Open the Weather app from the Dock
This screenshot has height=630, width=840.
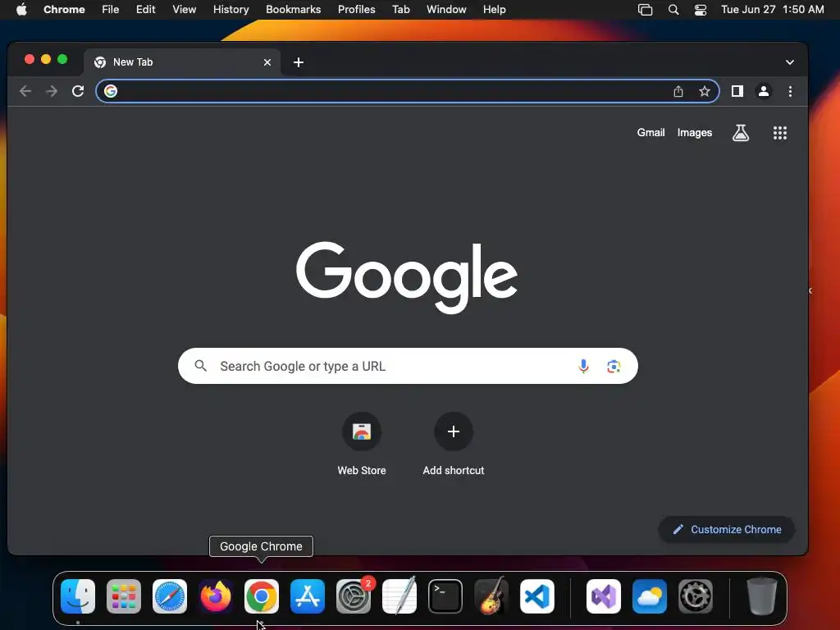[x=650, y=596]
